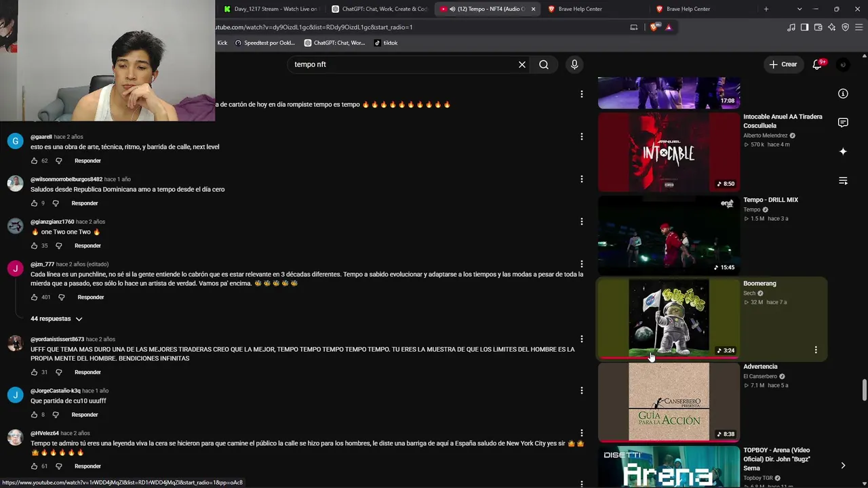
Task: Play the Advertencia video thumbnail
Action: coord(669,401)
